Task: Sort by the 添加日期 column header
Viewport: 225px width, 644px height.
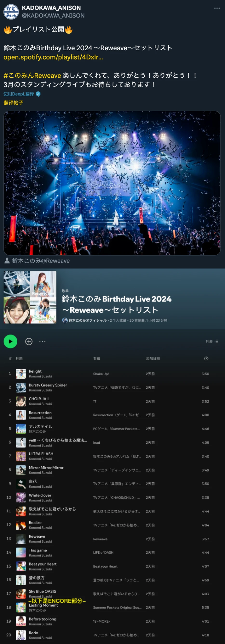Action: pos(153,358)
